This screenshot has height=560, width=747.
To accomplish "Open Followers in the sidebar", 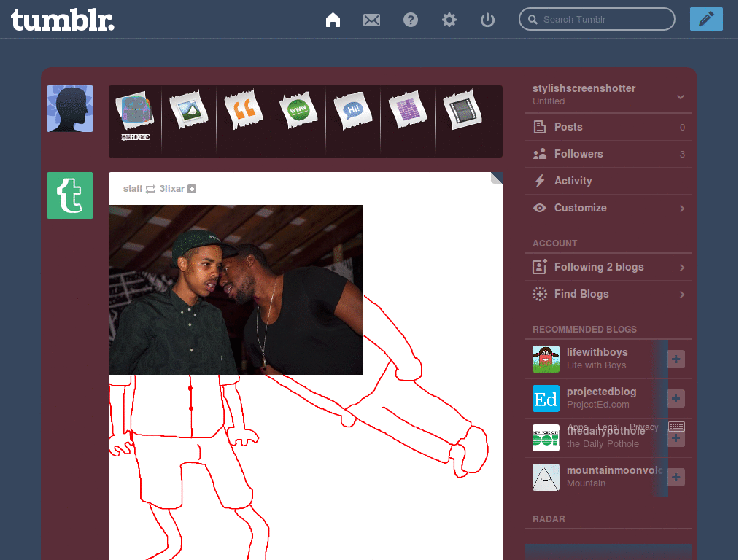I will (x=608, y=154).
